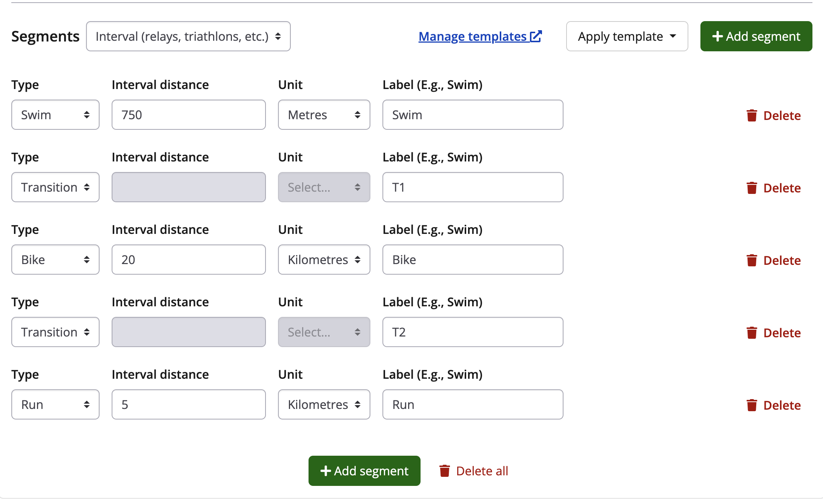Viewport: 823px width, 504px height.
Task: Click the Bike distance field showing 20
Action: pos(189,260)
